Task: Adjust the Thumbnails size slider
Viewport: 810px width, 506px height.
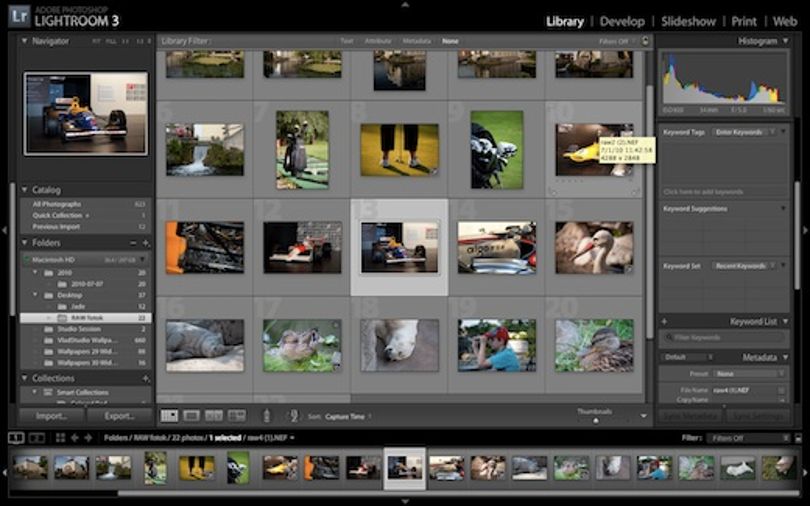Action: [596, 421]
